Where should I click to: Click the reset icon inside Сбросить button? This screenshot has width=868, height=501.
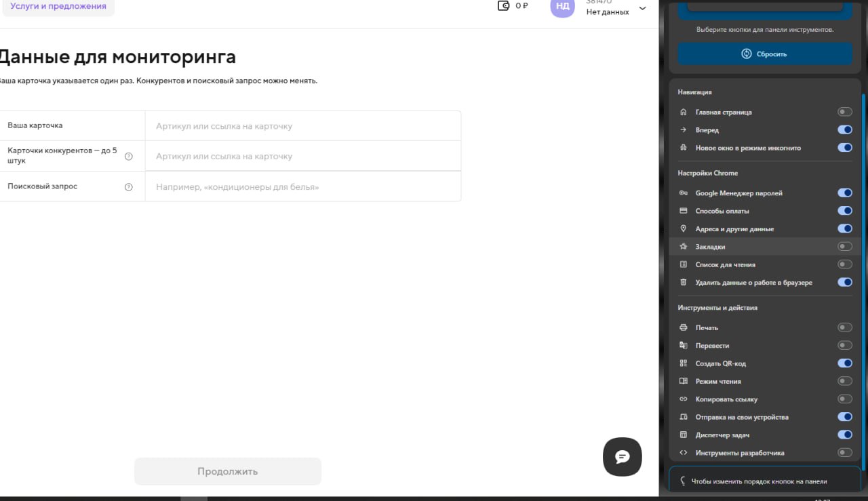747,54
